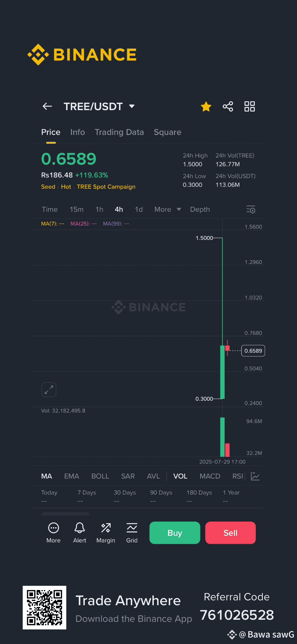Toggle the favorite star for TREE/USDT
The image size is (297, 644).
click(206, 106)
